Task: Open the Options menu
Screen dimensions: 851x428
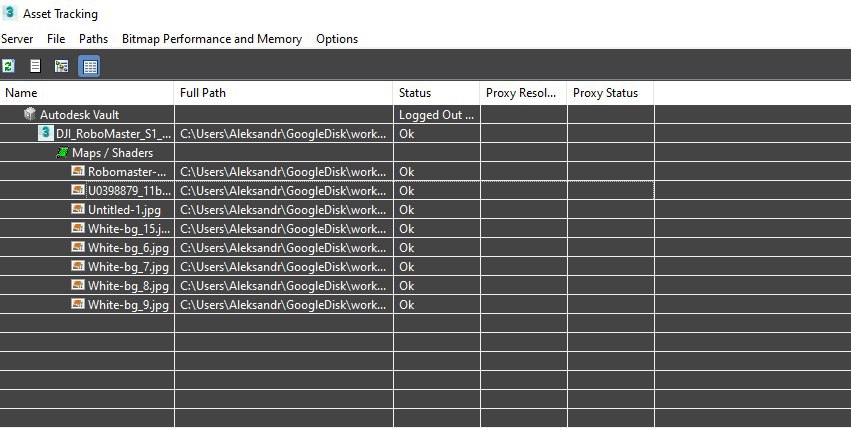Action: [337, 39]
